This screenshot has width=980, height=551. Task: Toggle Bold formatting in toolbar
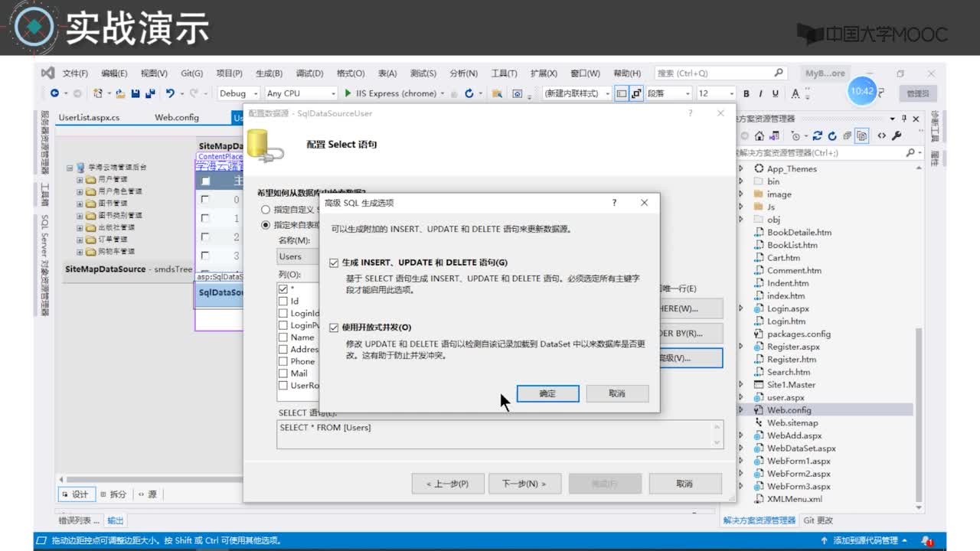coord(746,93)
